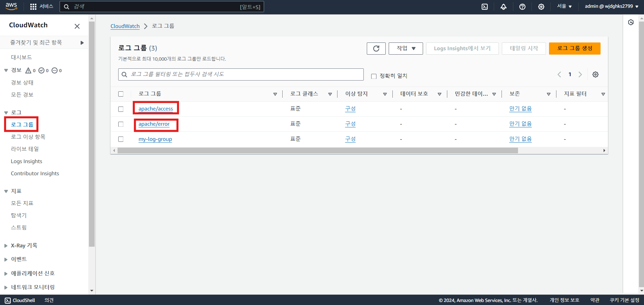This screenshot has height=305, width=644.
Task: Open 경보 상태 in the sidebar
Action: pos(22,83)
